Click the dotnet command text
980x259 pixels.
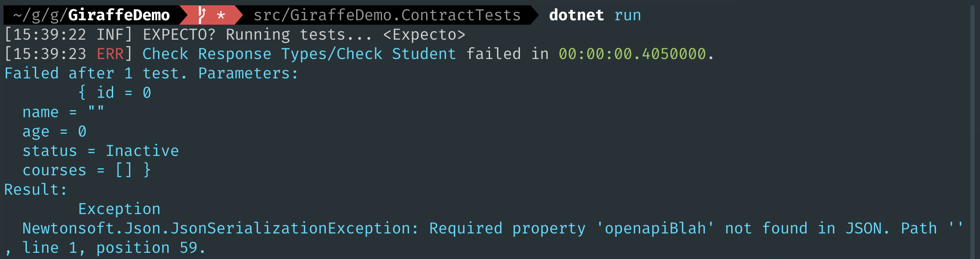tap(576, 15)
